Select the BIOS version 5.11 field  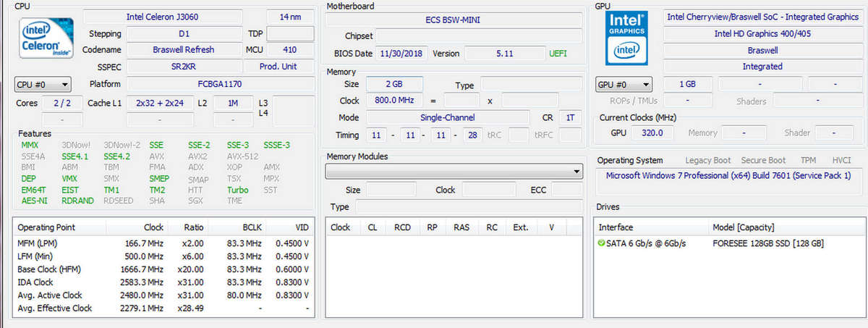click(x=503, y=54)
